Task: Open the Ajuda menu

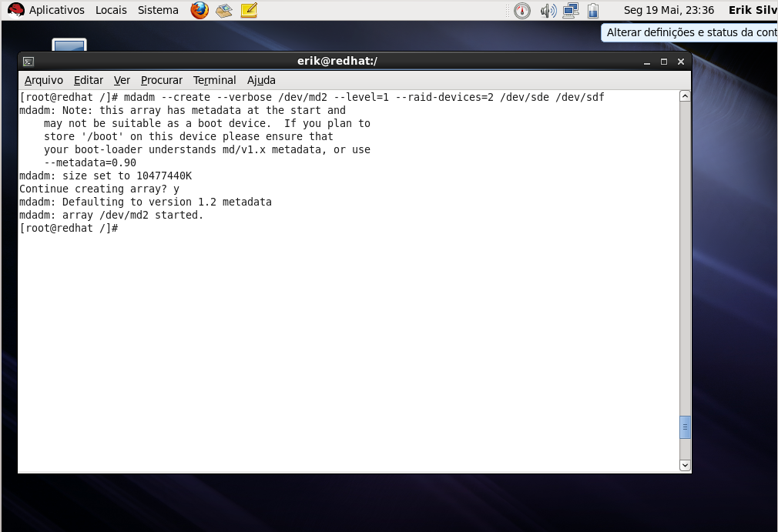Action: point(261,80)
